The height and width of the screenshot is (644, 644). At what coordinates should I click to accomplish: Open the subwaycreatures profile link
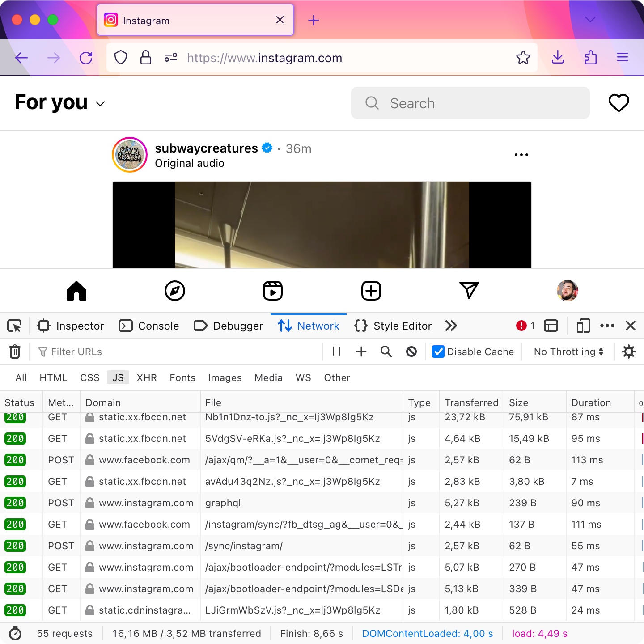tap(206, 148)
